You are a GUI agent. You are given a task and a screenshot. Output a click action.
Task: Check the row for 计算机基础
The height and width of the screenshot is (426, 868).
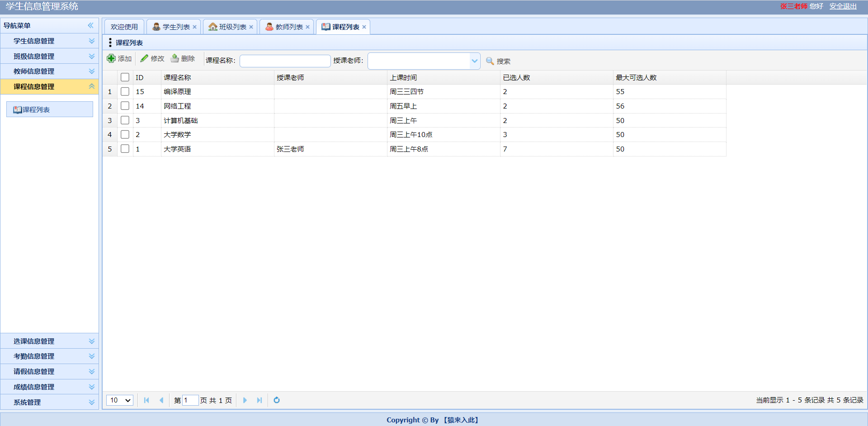click(125, 120)
